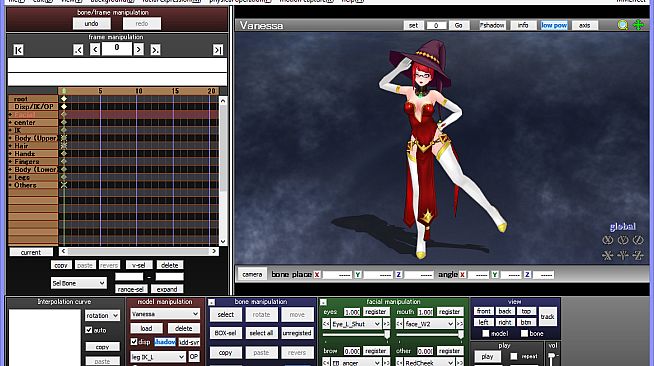Toggle low pow mode
Viewport: 654px width, 366px height.
[x=554, y=25]
